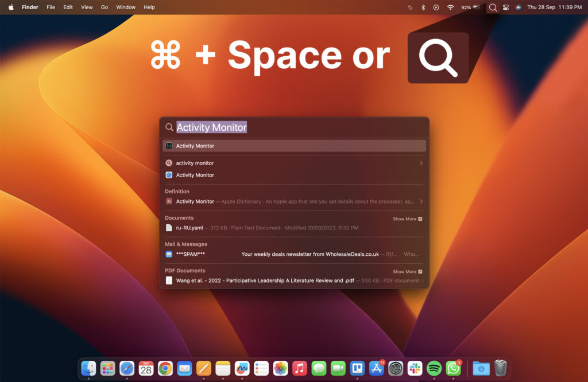The image size is (588, 382).
Task: Activate Siri from the menu bar
Action: click(x=519, y=7)
